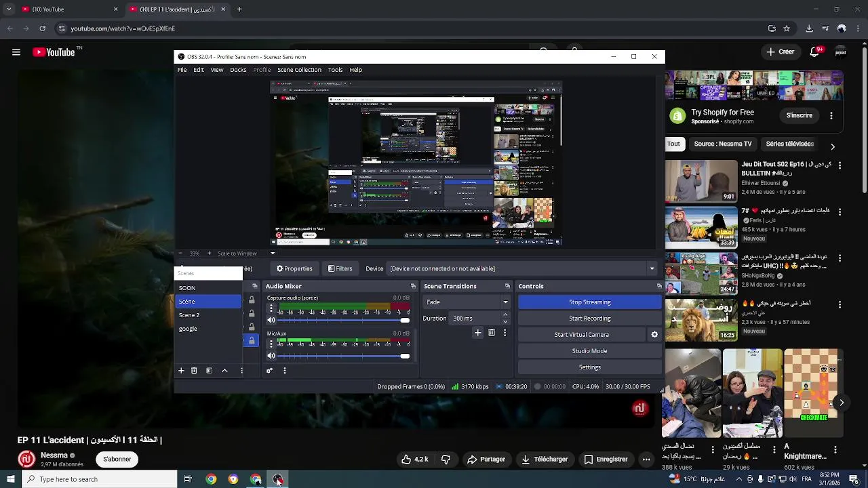Screen dimensions: 868x488
Task: Open the OBS View menu
Action: [217, 70]
